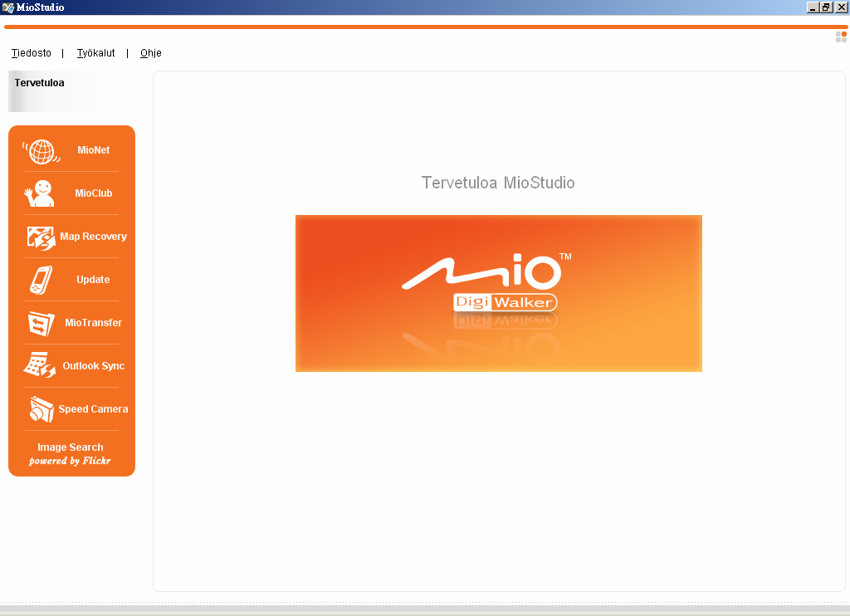Screen dimensions: 850x616
Task: Click the Tervetuloa MioStudio heading text
Action: (498, 183)
